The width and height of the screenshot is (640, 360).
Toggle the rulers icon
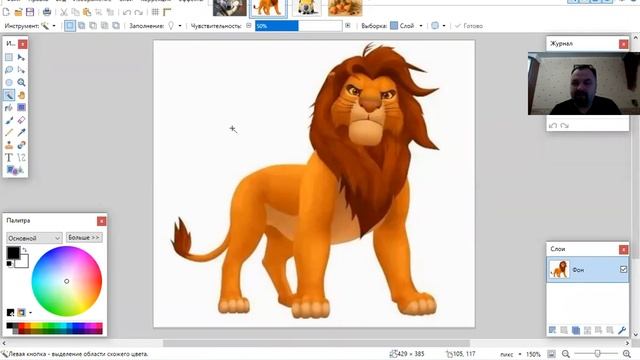click(x=167, y=12)
